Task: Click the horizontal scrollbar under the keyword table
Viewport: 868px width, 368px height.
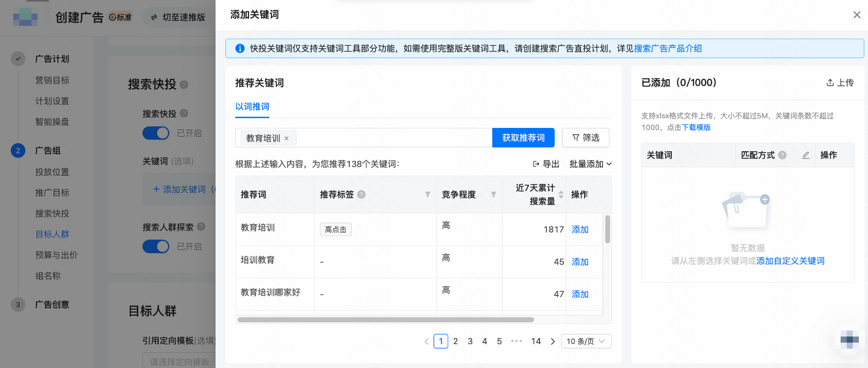Action: click(x=385, y=320)
